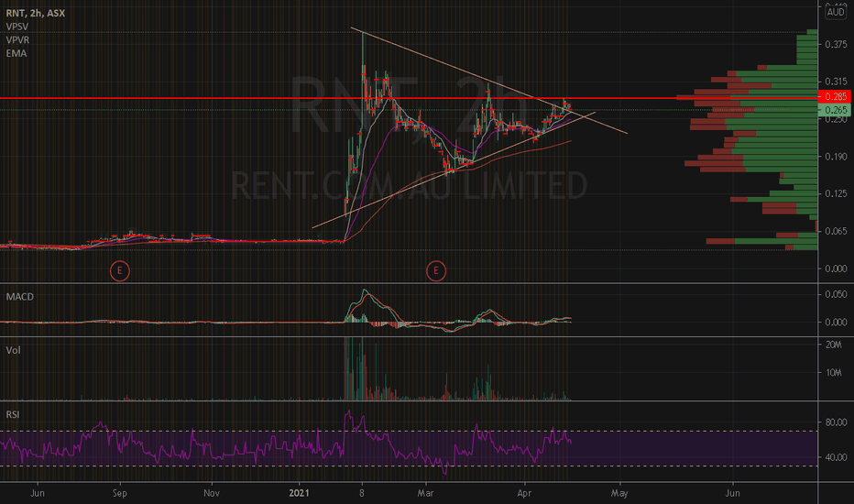Click the Apr label on time axis
This screenshot has height=504, width=854.
524,493
